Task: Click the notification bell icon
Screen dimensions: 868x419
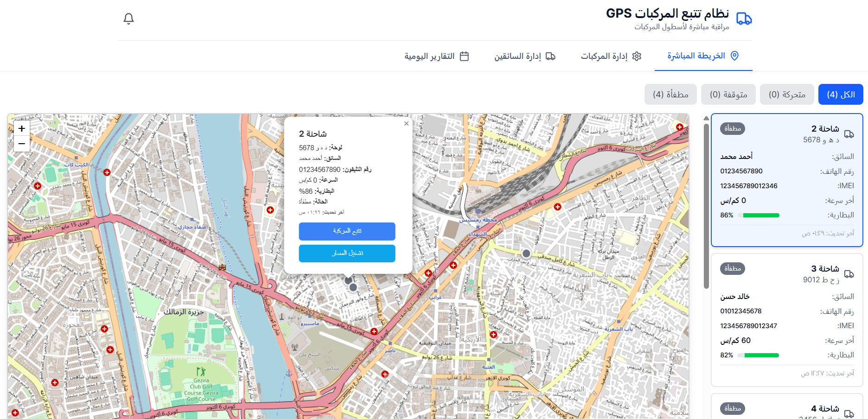Action: click(129, 19)
